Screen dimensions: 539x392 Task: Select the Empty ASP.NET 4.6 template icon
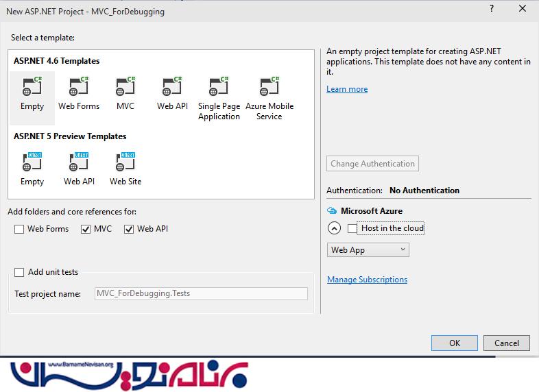tap(32, 87)
